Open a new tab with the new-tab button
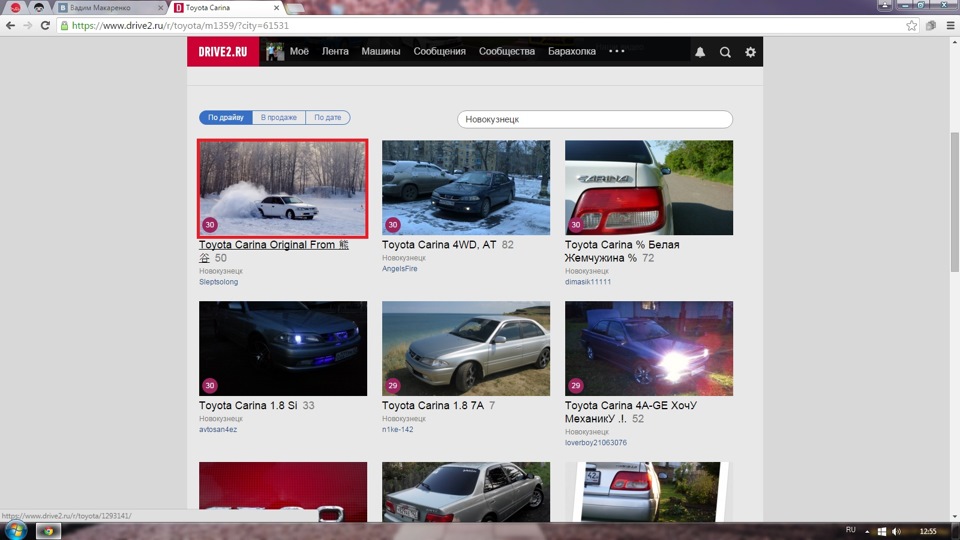The height and width of the screenshot is (540, 960). [295, 8]
